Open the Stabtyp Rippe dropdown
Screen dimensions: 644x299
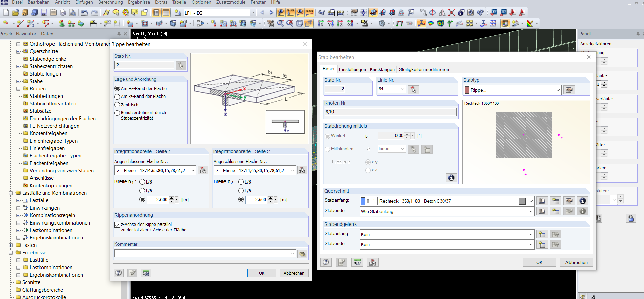coord(558,90)
